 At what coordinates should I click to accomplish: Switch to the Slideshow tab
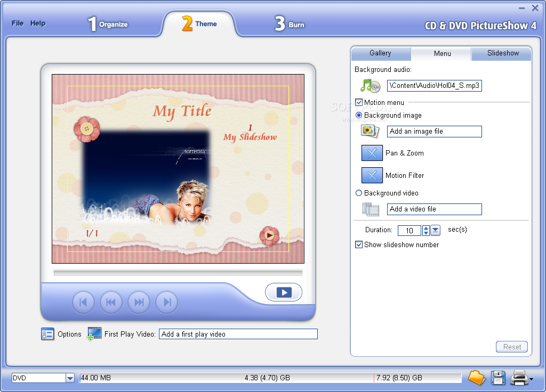pos(502,53)
